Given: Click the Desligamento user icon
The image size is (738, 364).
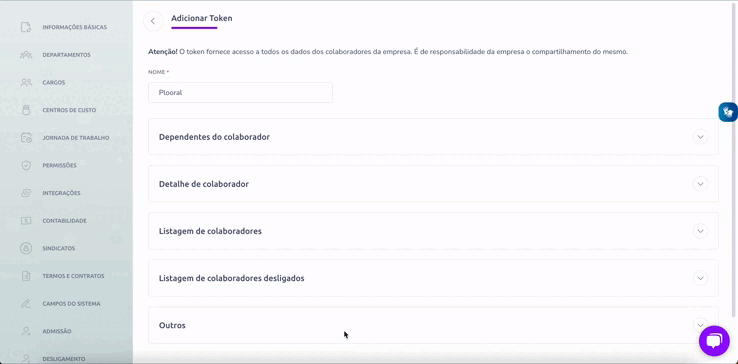Looking at the screenshot, I should pos(26,359).
